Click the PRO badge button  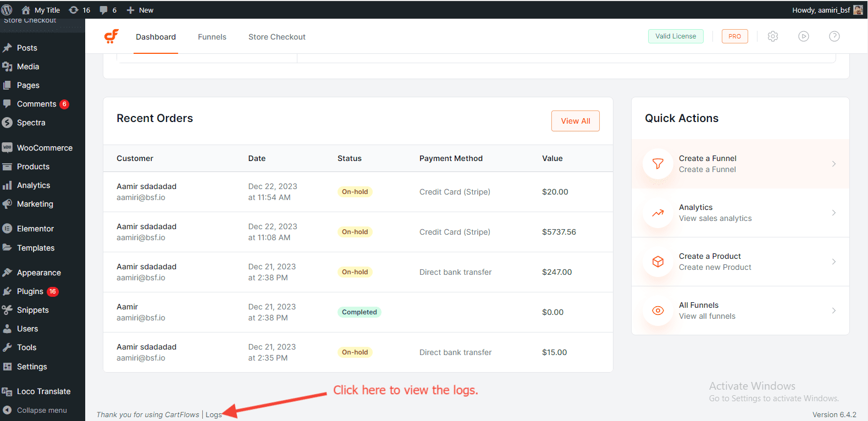tap(734, 36)
